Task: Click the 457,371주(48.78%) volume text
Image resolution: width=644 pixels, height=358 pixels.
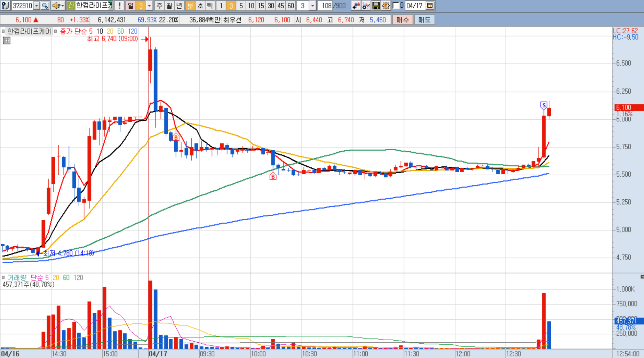Action: [x=28, y=285]
